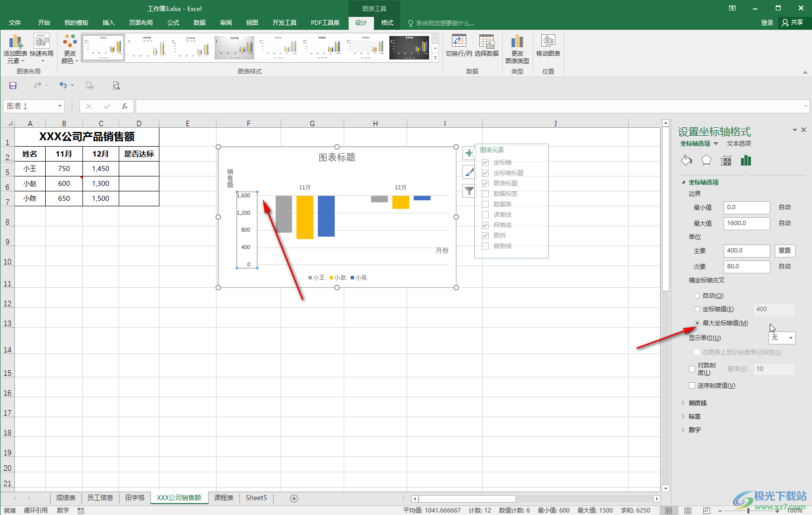Open 坐标轴选项 dropdown arrow in pane header
This screenshot has height=515, width=812.
point(716,144)
